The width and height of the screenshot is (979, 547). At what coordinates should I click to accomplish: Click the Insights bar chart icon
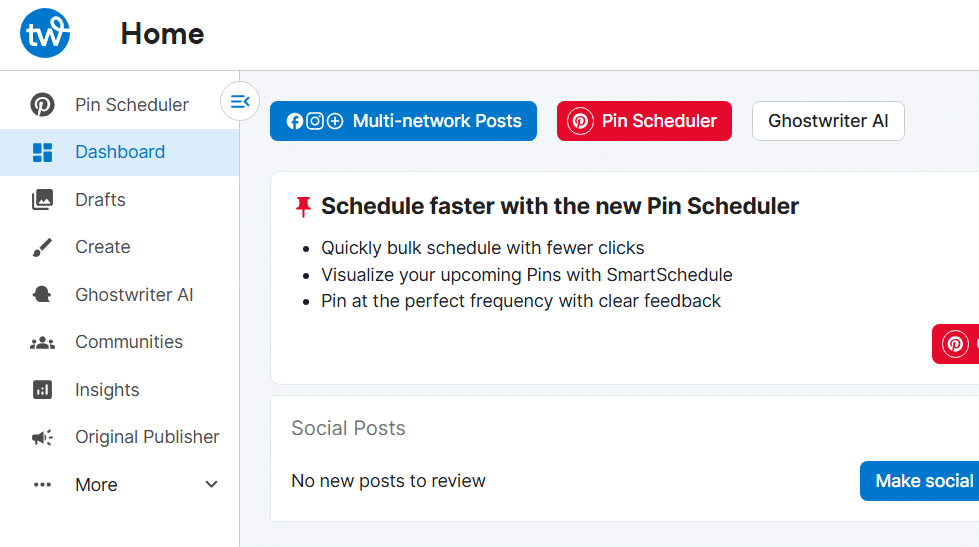click(42, 390)
